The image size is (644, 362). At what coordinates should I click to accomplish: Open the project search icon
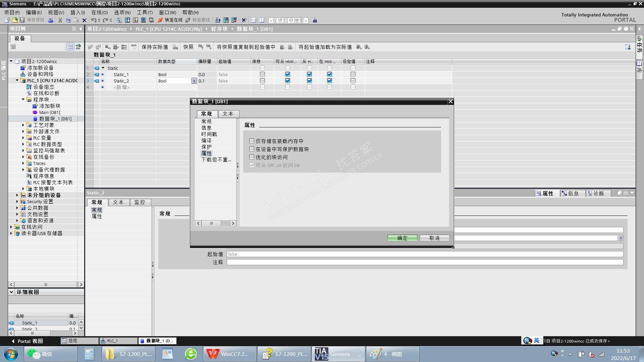pyautogui.click(x=314, y=20)
